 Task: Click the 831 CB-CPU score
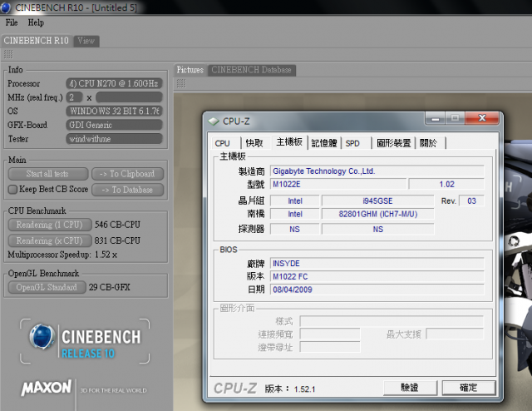(117, 240)
